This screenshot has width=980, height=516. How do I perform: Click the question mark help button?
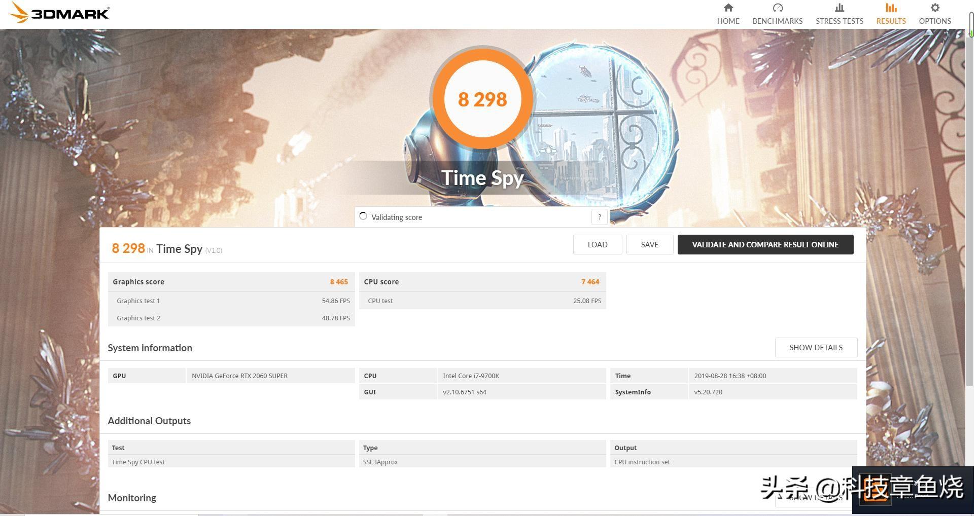600,217
